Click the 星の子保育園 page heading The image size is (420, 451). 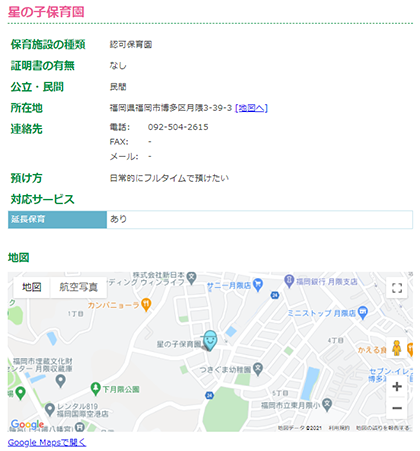tap(46, 12)
